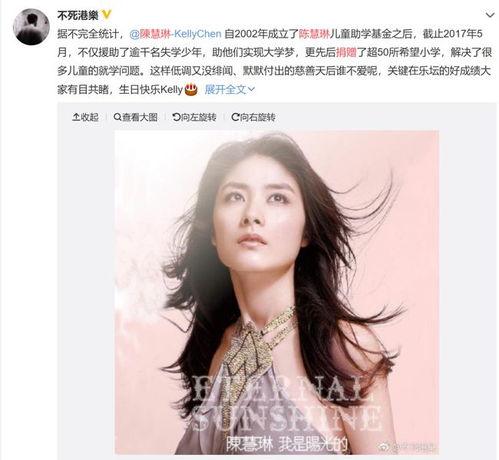Rotate image left with counterclockwise arrow icon

176,117
